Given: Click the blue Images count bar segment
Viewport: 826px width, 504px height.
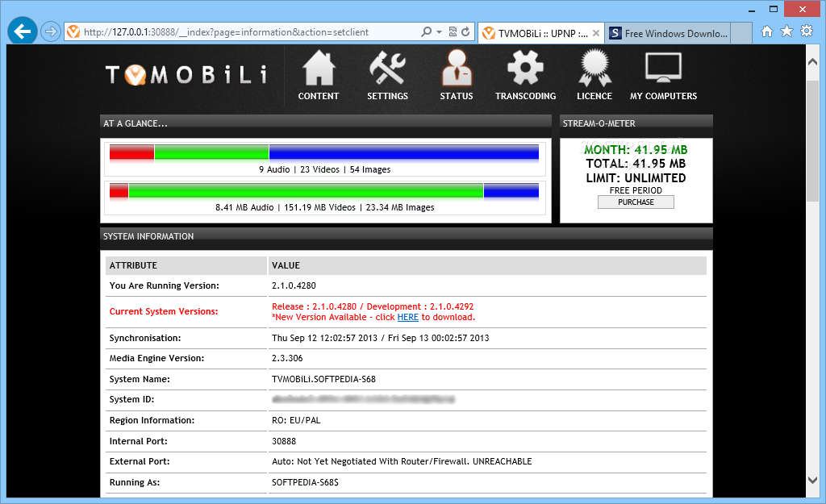Looking at the screenshot, I should 404,152.
